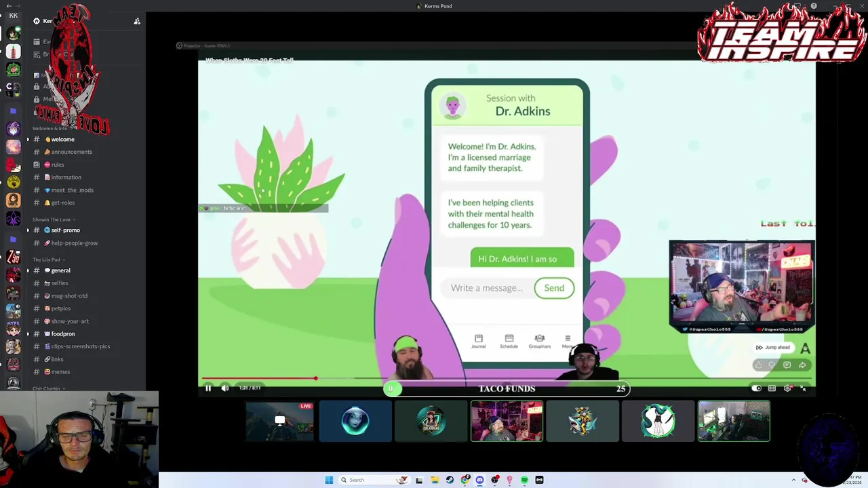This screenshot has height=488, width=868.
Task: Open the KK direct messages icon
Action: point(13,16)
